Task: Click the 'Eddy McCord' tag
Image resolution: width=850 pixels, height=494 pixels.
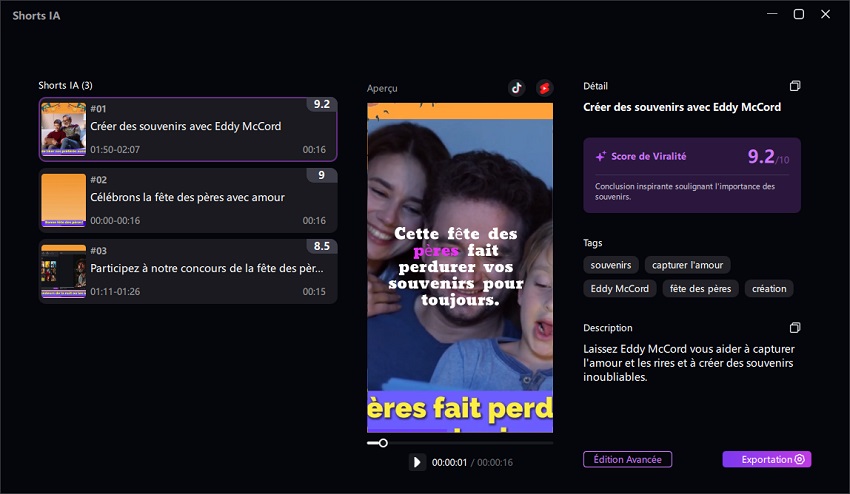Action: tap(620, 288)
